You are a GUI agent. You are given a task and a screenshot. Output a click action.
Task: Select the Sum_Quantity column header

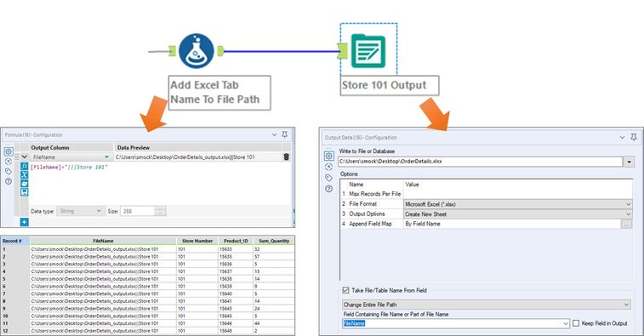point(274,241)
